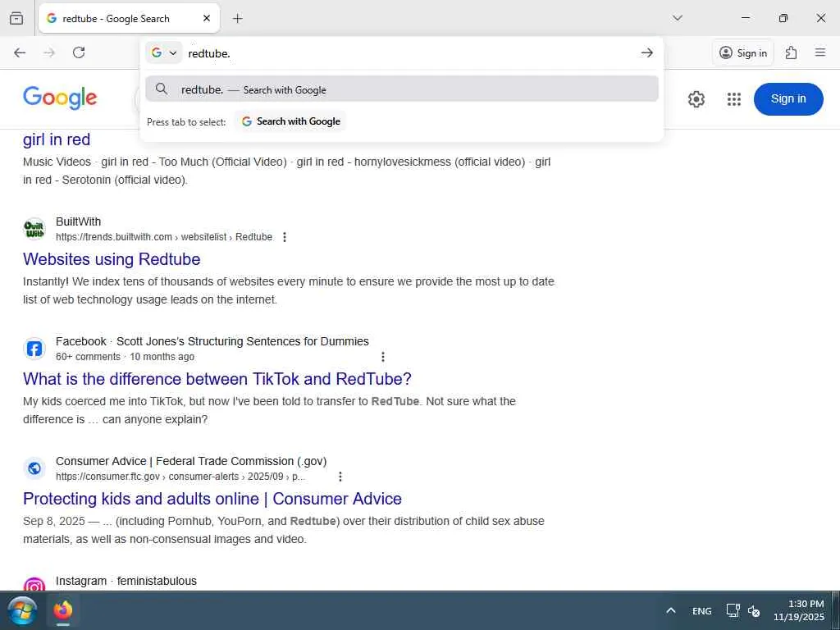Screen dimensions: 840x630
Task: Show hidden system tray icons
Action: (671, 610)
